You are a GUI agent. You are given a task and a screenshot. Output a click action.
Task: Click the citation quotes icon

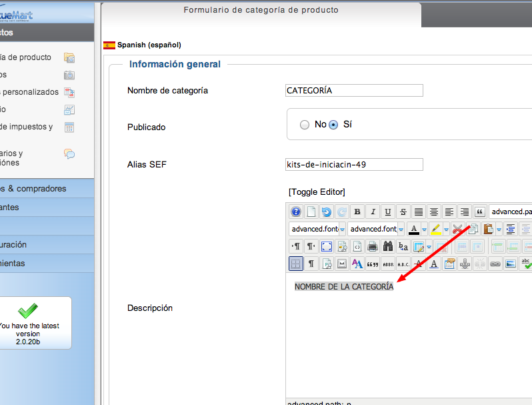pos(373,264)
